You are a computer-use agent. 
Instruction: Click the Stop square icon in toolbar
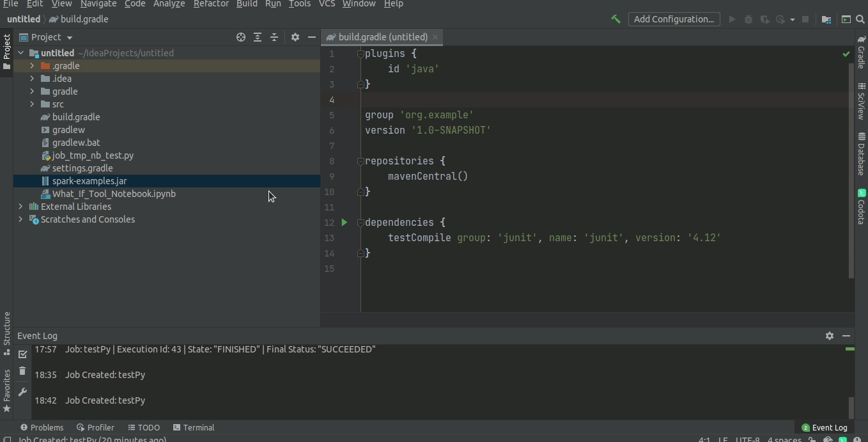(x=805, y=19)
